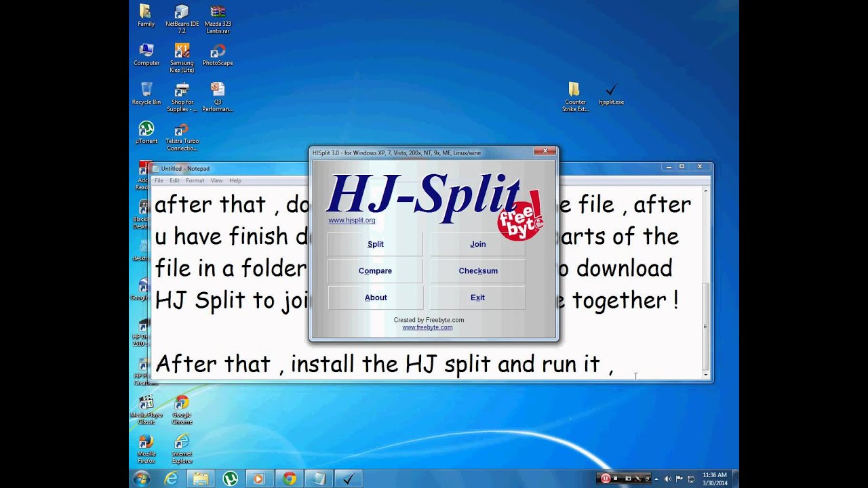Switch to HJSplit checkmark taskbar icon
This screenshot has height=488, width=868.
[x=348, y=479]
